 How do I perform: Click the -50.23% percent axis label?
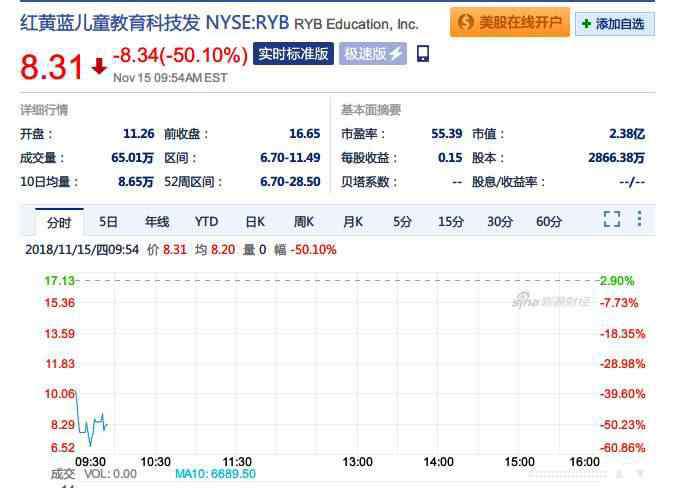coord(622,425)
